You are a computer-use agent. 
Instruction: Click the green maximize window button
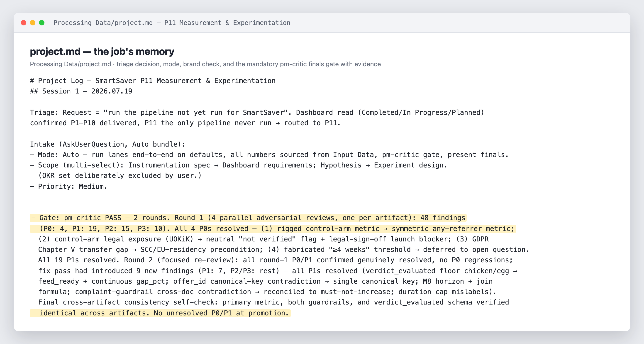pos(42,23)
